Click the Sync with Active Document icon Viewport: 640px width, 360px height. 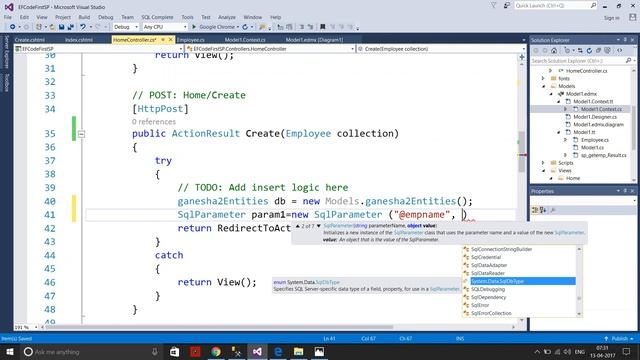tap(580, 51)
